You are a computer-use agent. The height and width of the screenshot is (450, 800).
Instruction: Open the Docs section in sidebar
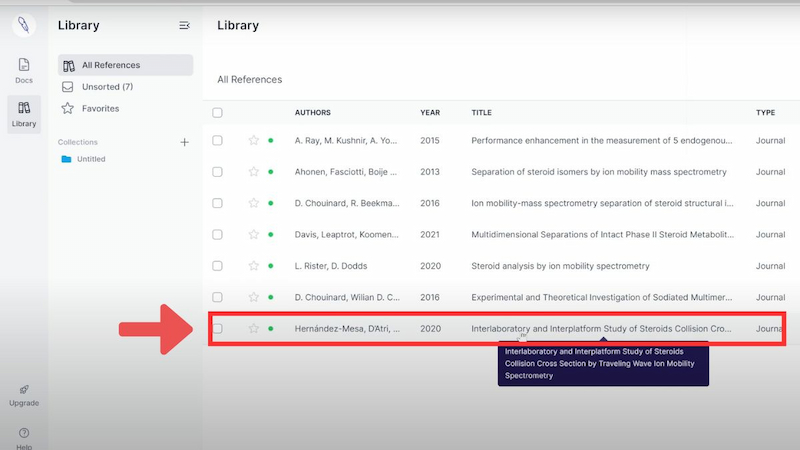click(x=23, y=70)
